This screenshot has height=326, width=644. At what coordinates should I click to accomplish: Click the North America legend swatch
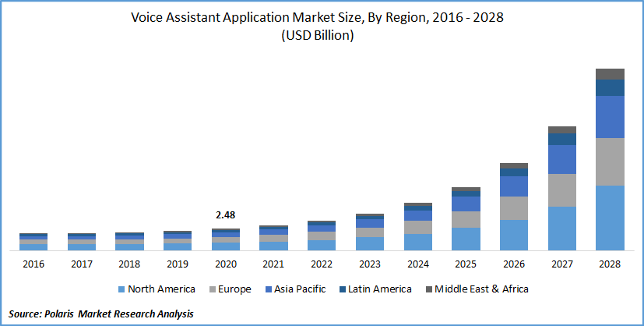[121, 289]
